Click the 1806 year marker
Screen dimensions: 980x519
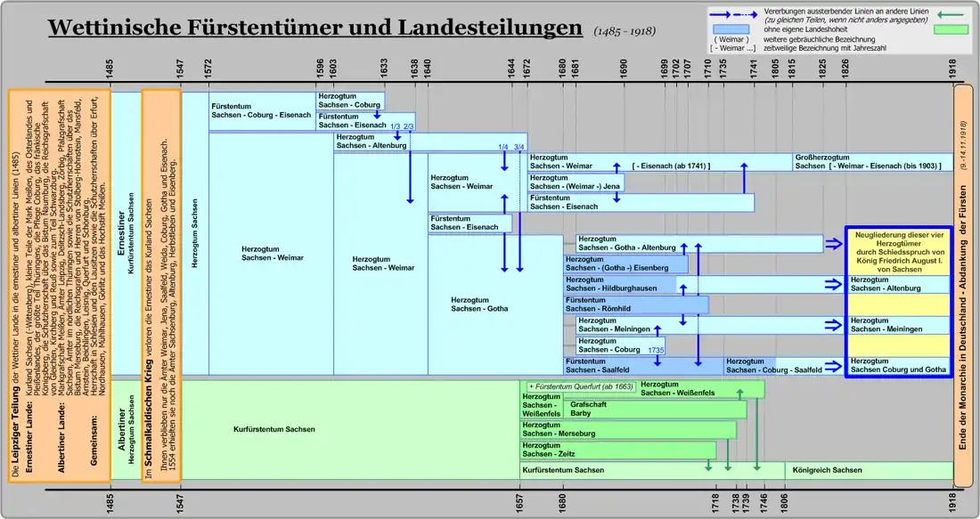785,500
